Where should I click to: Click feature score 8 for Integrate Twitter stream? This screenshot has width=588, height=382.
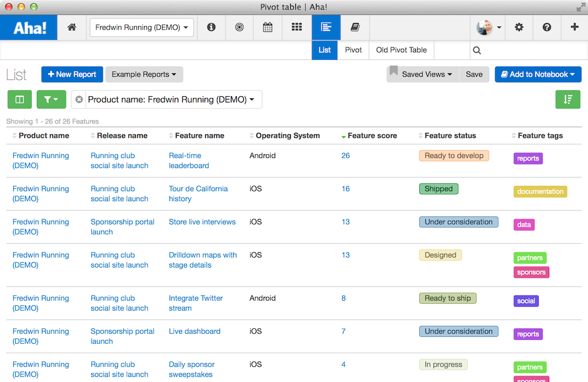click(343, 298)
